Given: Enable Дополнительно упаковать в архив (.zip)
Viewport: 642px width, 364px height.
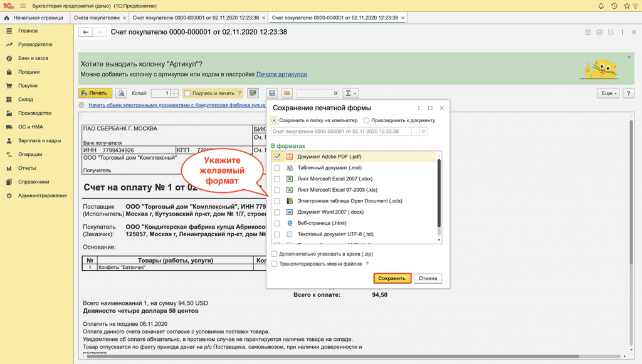Looking at the screenshot, I should click(275, 254).
